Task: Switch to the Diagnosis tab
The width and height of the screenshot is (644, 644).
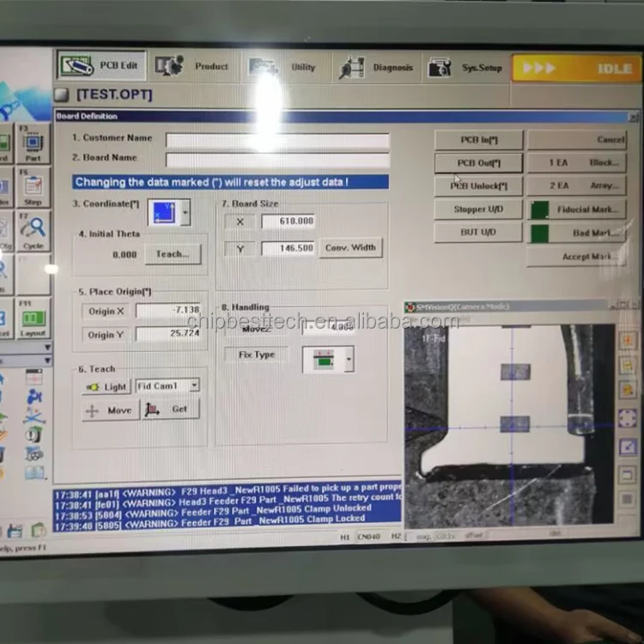Action: [376, 68]
